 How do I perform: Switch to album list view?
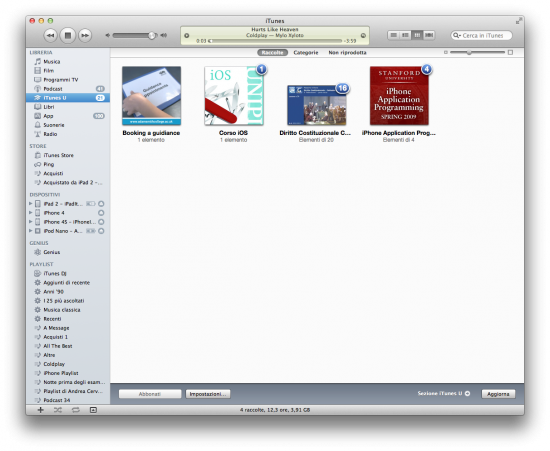pyautogui.click(x=405, y=35)
